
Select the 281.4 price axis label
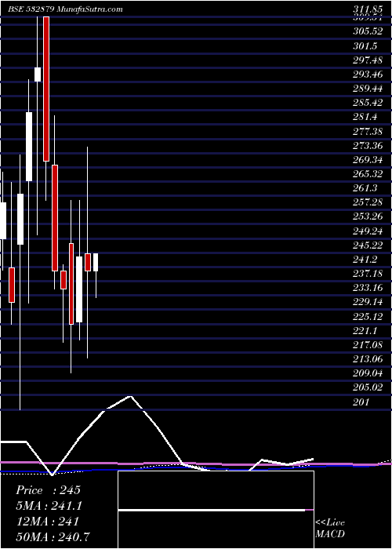point(365,118)
